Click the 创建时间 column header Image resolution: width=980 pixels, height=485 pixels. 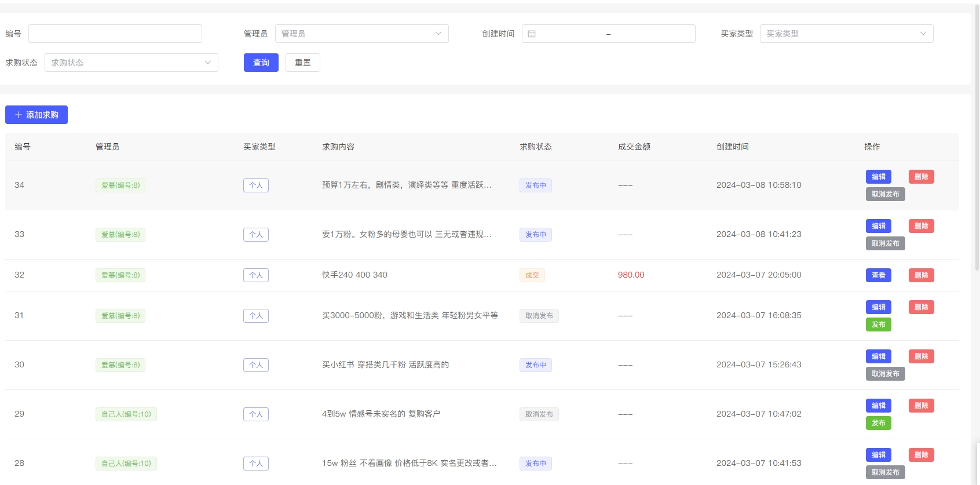click(732, 147)
